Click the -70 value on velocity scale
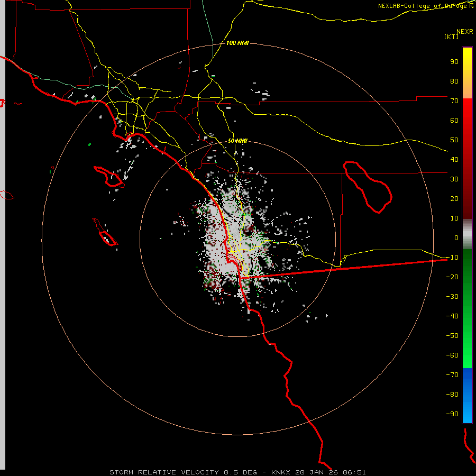Image resolution: width=476 pixels, height=476 pixels. (x=452, y=375)
